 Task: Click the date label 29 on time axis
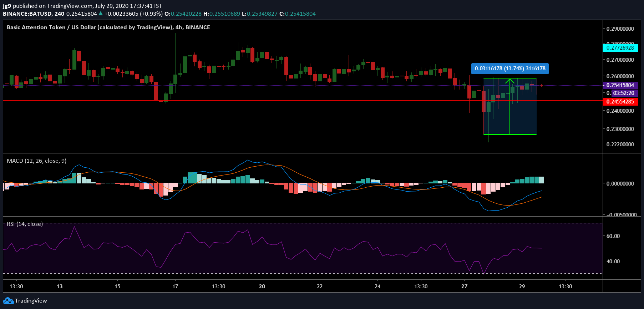click(522, 287)
